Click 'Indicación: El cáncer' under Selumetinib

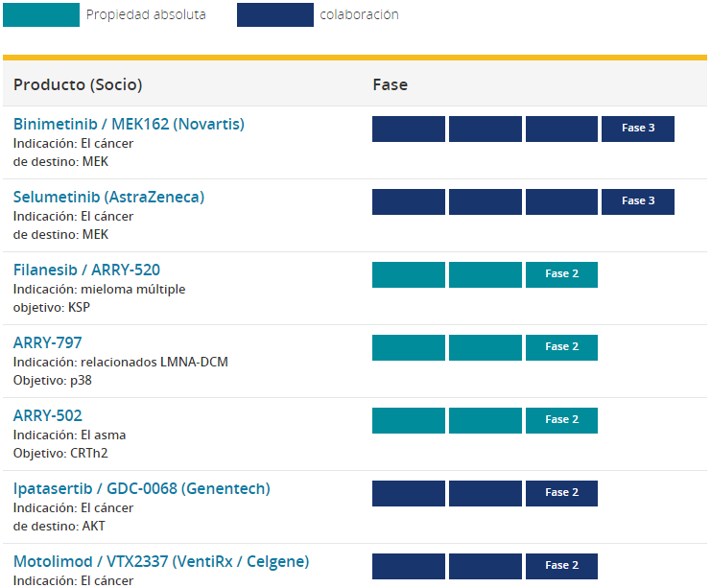point(74,216)
